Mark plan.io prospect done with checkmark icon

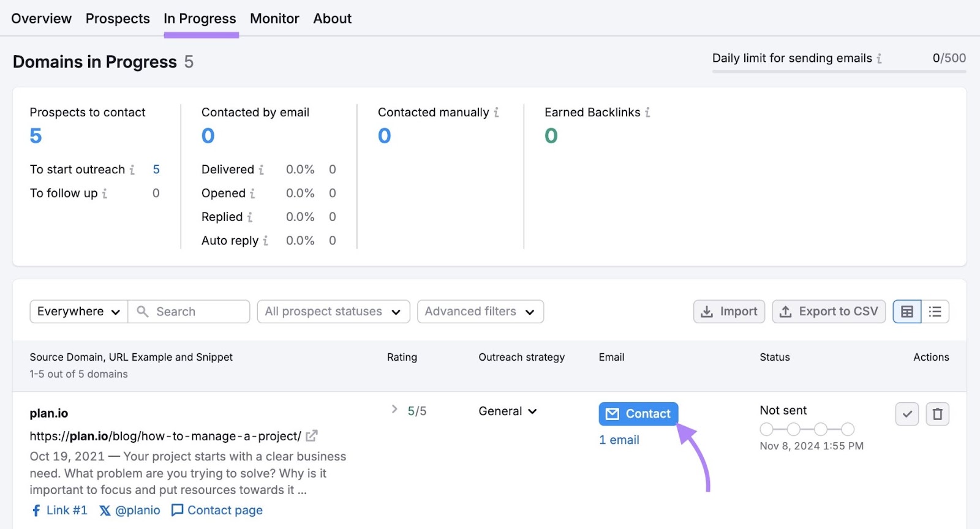click(907, 415)
